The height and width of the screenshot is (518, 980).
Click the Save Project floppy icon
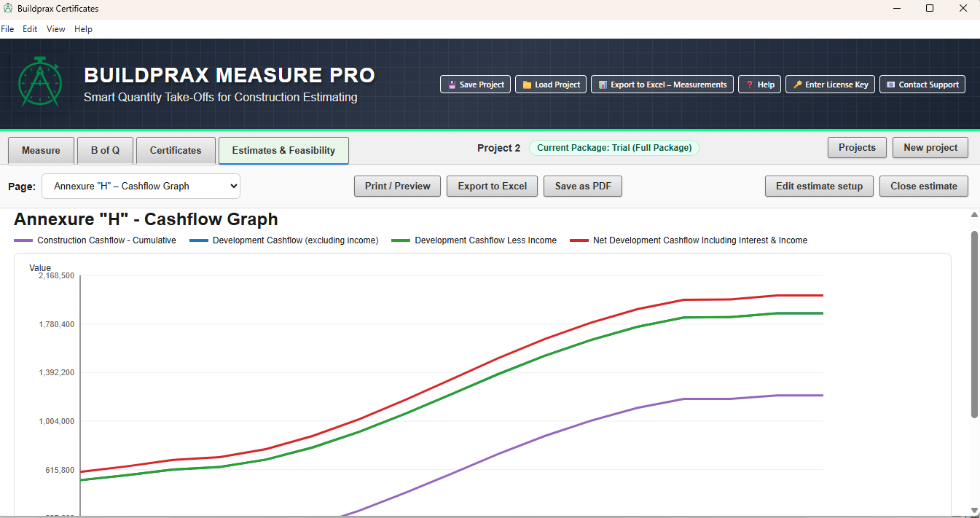(x=452, y=85)
